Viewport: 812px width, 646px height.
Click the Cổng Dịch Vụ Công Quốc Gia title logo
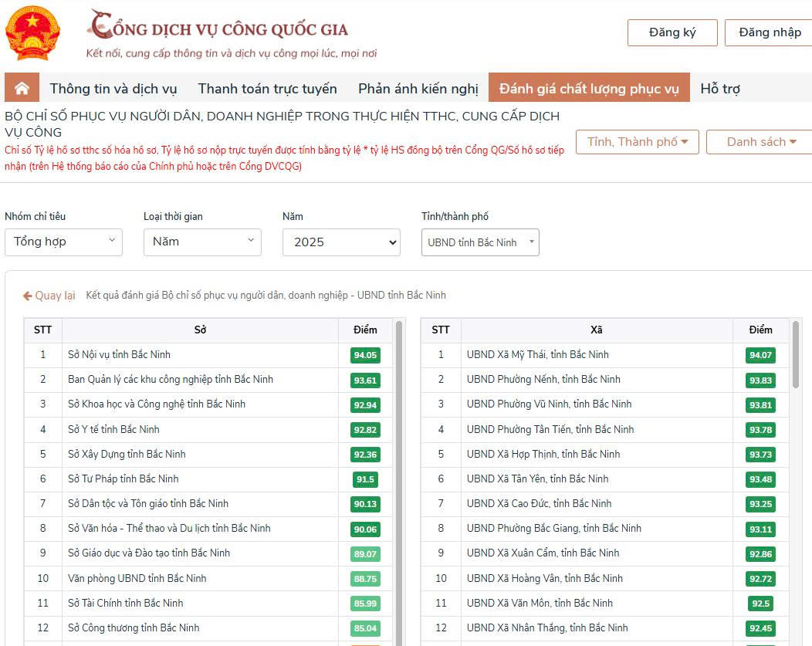point(218,29)
